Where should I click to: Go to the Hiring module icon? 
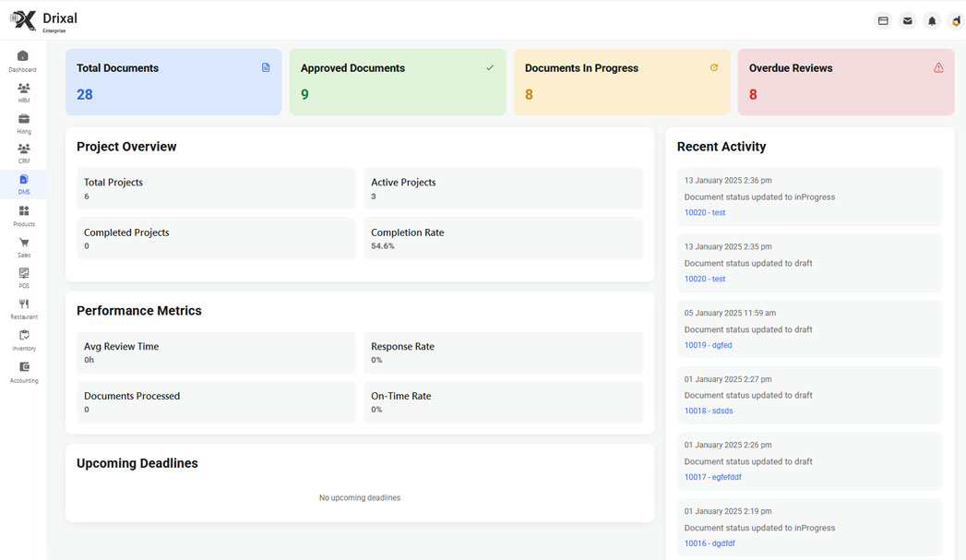[x=23, y=119]
